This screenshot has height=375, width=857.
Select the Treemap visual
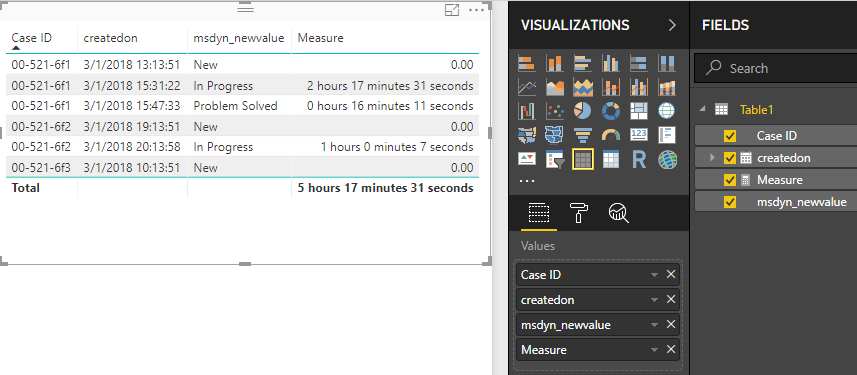pyautogui.click(x=639, y=111)
